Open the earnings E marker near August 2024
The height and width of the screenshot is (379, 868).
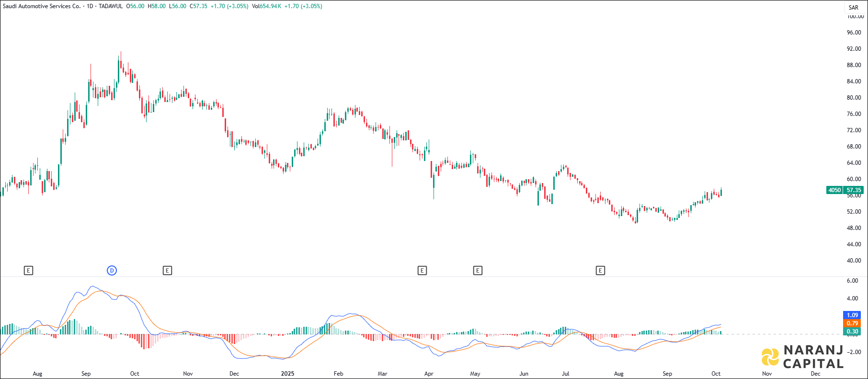28,271
